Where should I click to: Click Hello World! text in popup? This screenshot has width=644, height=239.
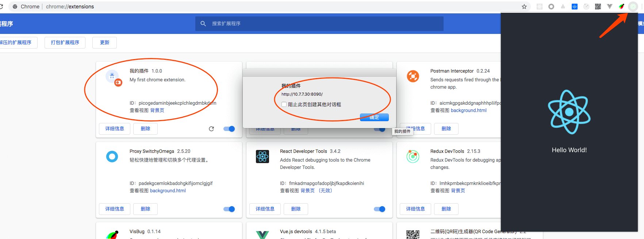(569, 150)
